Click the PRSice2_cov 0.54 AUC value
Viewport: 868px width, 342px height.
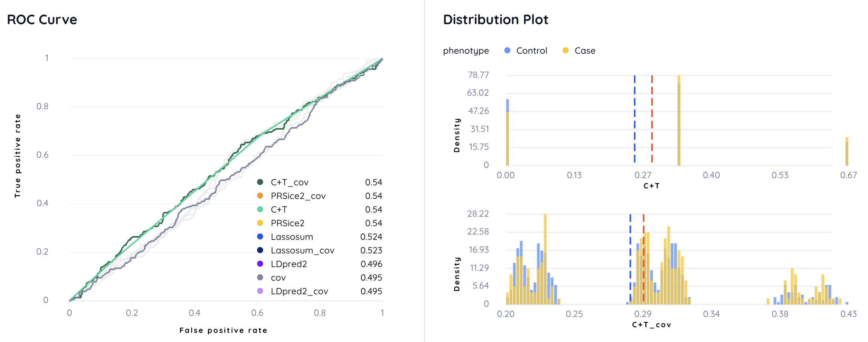(x=374, y=196)
